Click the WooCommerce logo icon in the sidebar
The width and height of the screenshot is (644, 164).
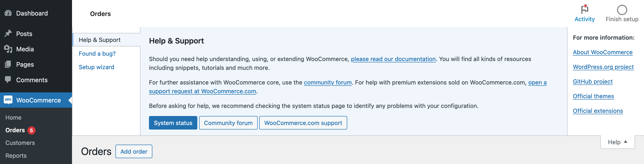pyautogui.click(x=8, y=100)
